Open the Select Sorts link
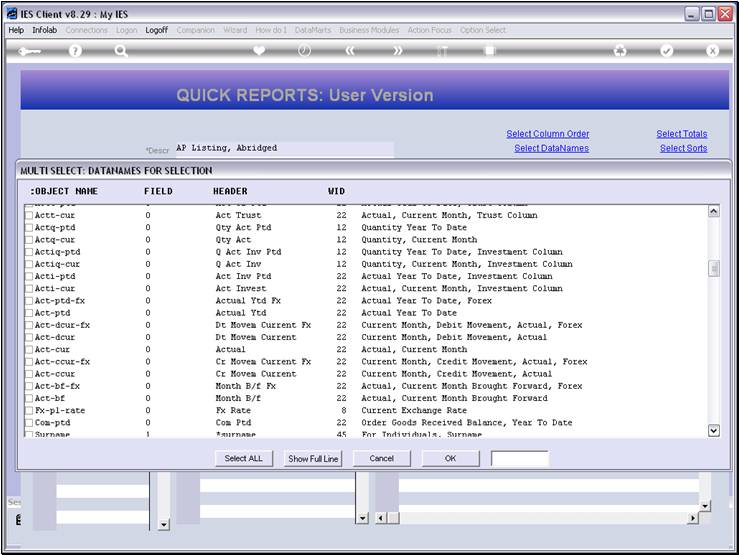739x555 pixels. [683, 148]
